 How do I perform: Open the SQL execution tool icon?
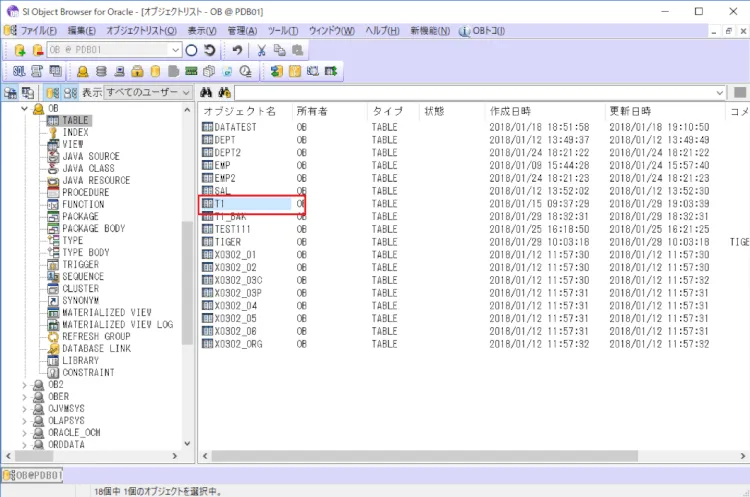[19, 71]
